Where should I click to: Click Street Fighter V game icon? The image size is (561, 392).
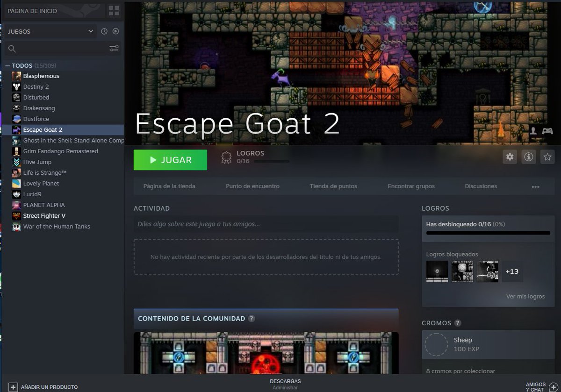16,215
